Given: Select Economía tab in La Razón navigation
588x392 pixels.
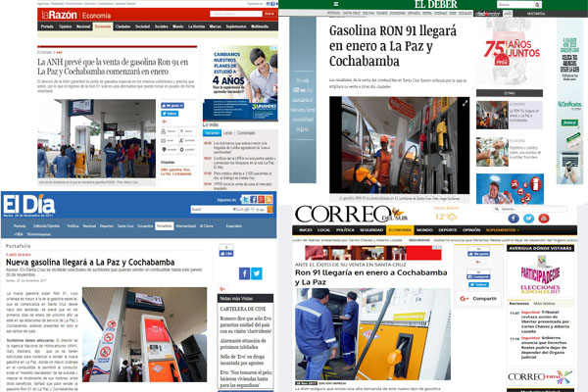Looking at the screenshot, I should (103, 26).
